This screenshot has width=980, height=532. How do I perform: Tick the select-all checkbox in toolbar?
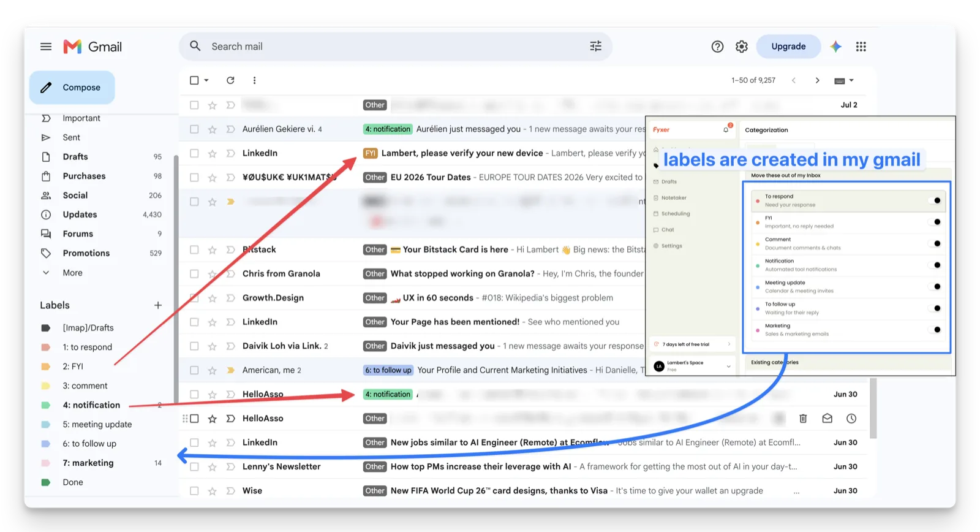194,80
